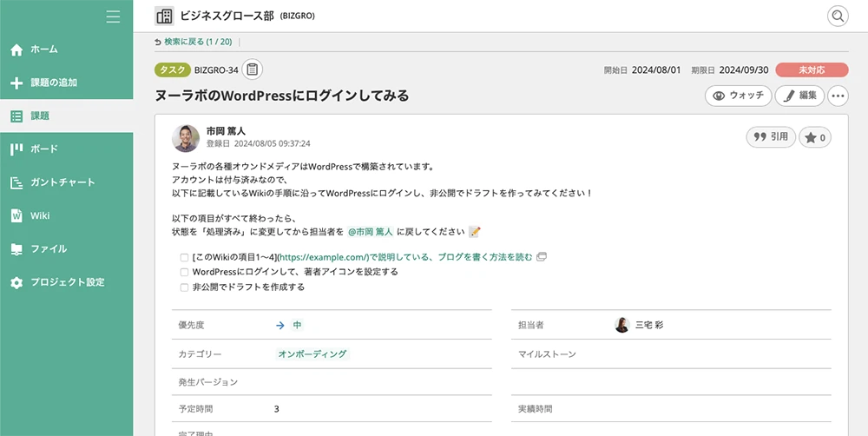Image resolution: width=868 pixels, height=436 pixels.
Task: Click the assignee 三宅 彩 avatar
Action: (621, 325)
